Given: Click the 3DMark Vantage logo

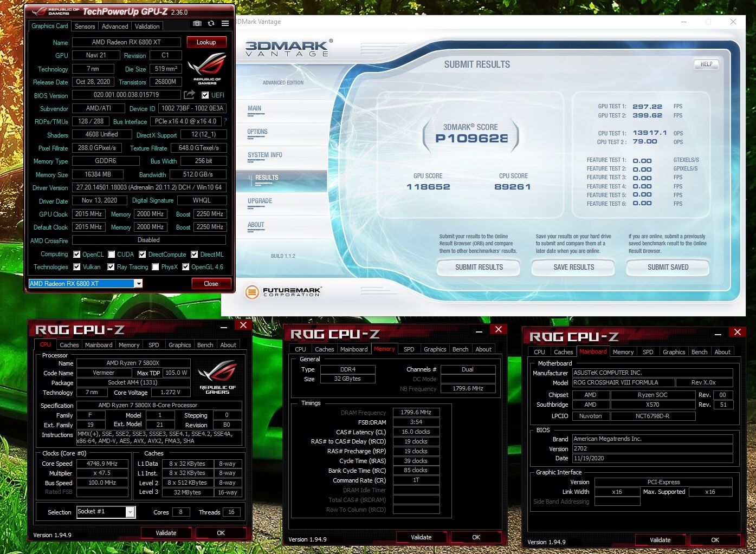Looking at the screenshot, I should 288,48.
